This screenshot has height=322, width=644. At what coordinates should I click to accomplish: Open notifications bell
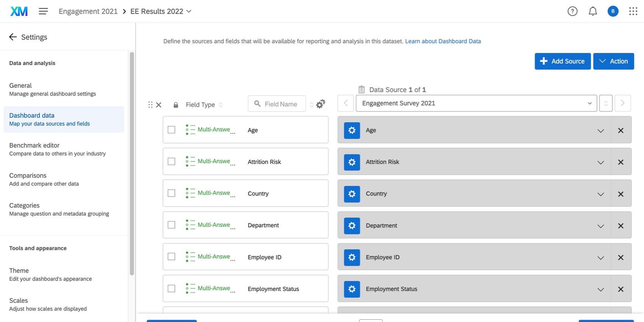point(592,11)
